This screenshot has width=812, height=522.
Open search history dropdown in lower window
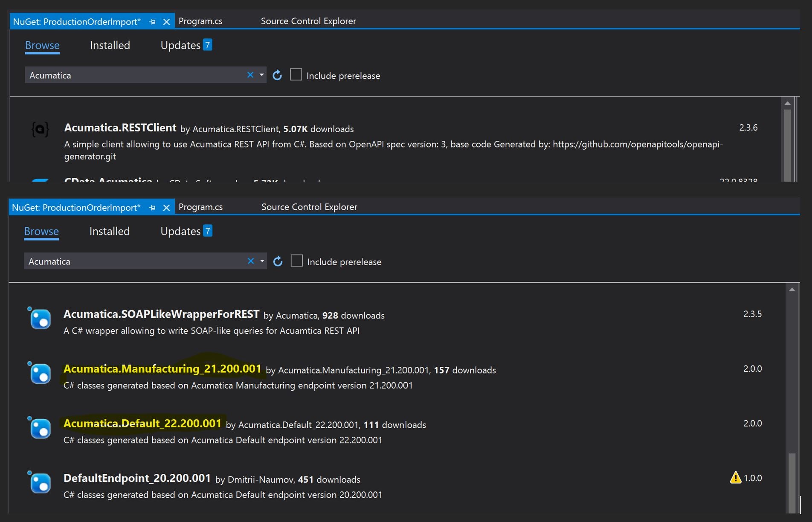pyautogui.click(x=262, y=261)
